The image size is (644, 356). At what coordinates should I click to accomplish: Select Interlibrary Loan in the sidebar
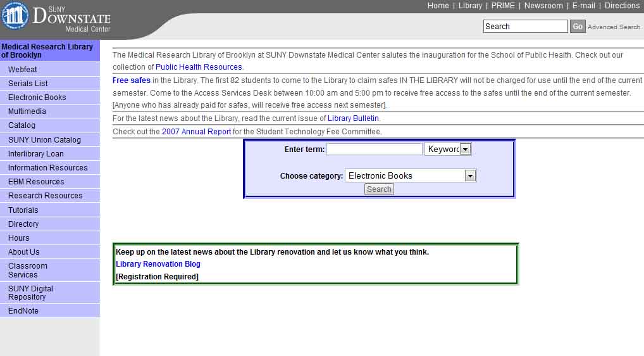(x=50, y=154)
